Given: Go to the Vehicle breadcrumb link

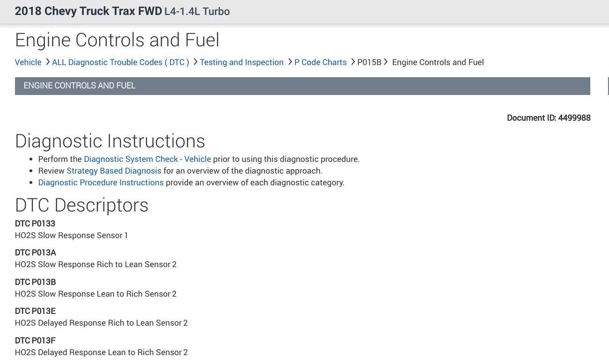Looking at the screenshot, I should 28,62.
